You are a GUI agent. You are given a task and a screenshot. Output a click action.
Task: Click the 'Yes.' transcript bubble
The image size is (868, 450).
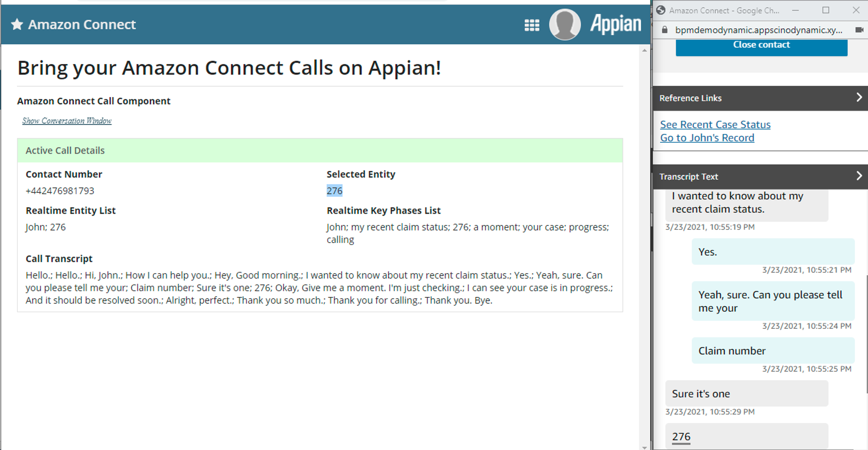pyautogui.click(x=773, y=252)
